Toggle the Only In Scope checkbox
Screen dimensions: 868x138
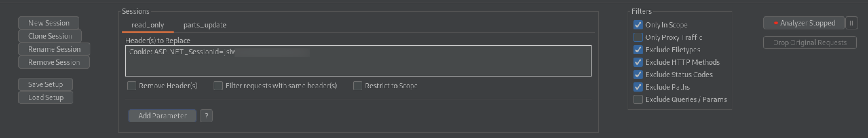tap(638, 25)
